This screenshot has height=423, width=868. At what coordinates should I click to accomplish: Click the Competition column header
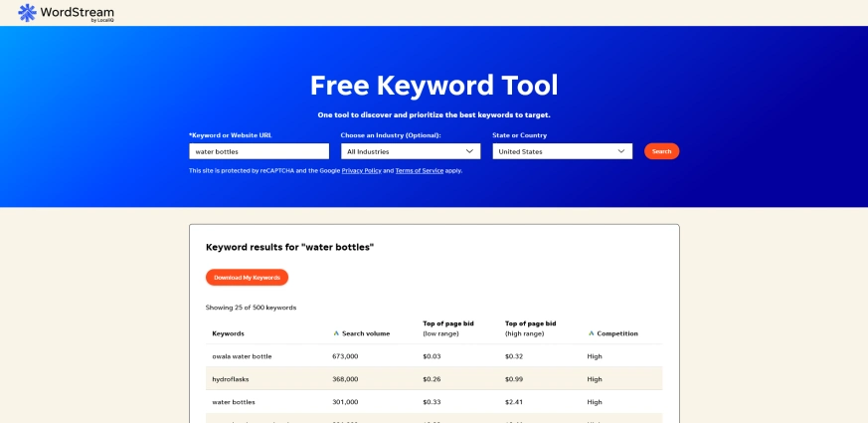coord(617,333)
